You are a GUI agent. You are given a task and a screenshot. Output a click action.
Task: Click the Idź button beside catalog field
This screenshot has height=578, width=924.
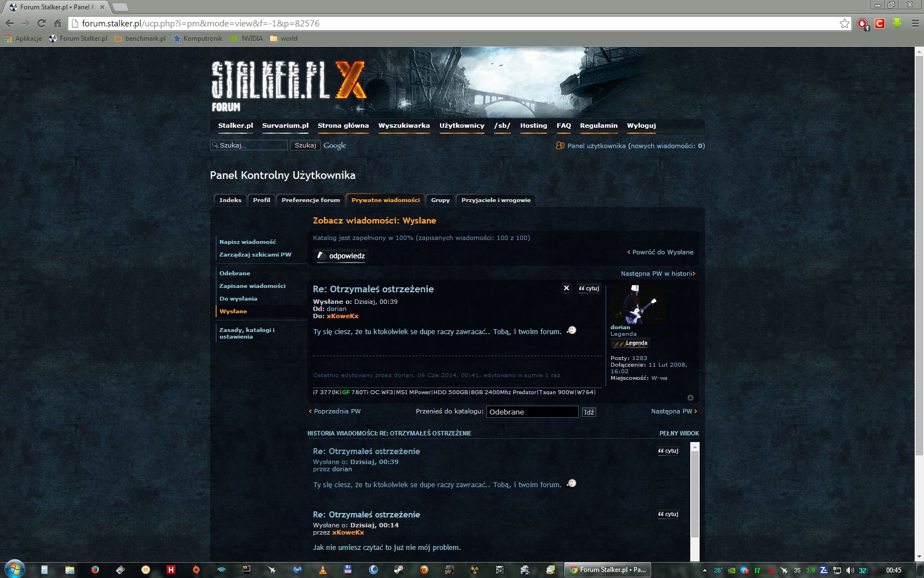pyautogui.click(x=589, y=412)
